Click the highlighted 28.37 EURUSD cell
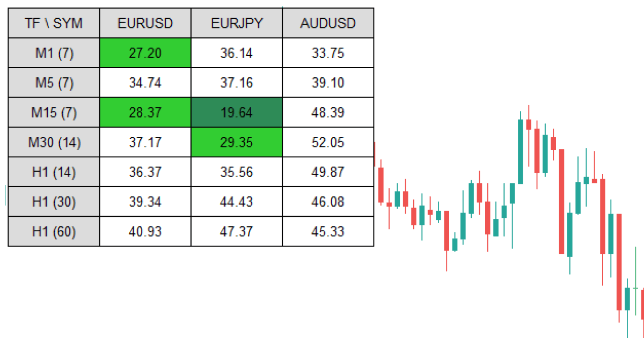 pyautogui.click(x=145, y=113)
